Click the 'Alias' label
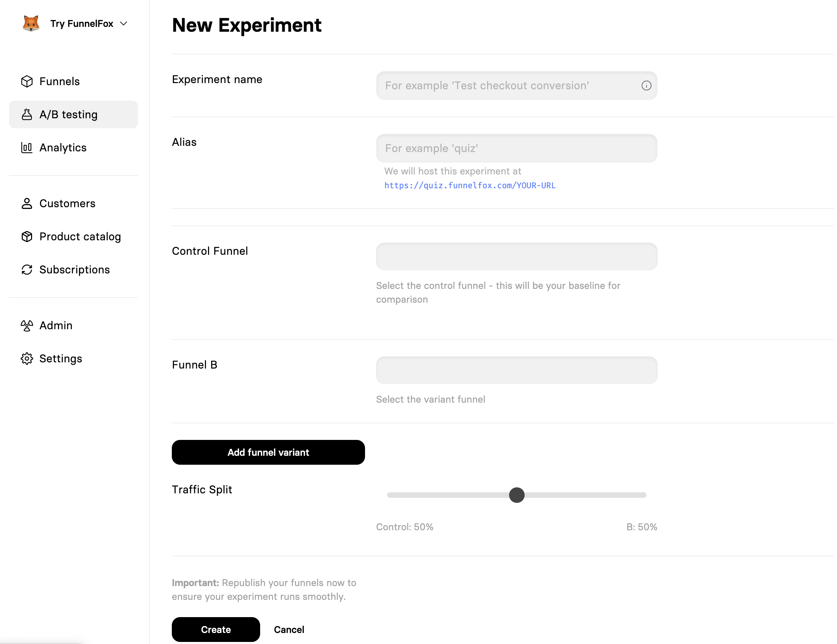This screenshot has height=644, width=837. (x=184, y=142)
